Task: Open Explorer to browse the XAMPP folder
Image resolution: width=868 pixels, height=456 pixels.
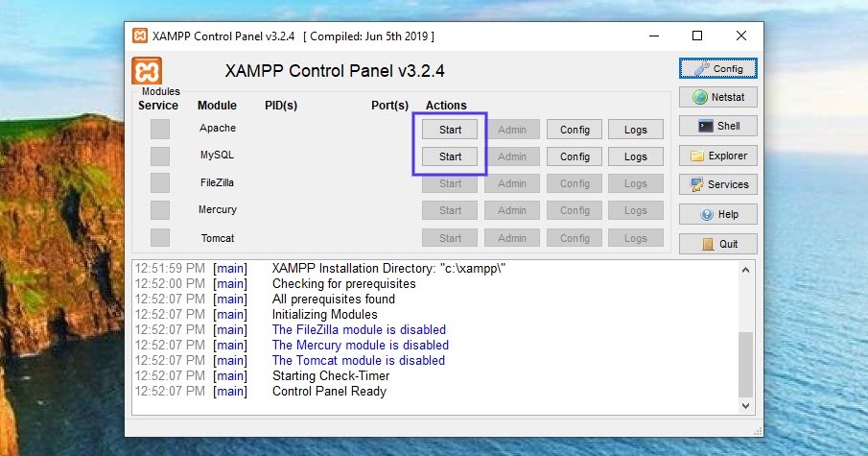Action: coord(718,156)
